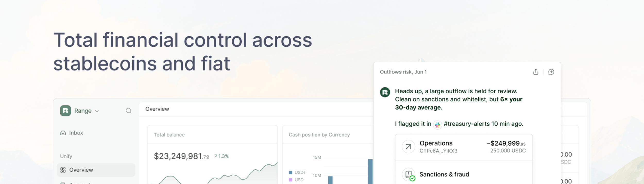644x184 pixels.
Task: Click the USD legend color swatch
Action: point(291,180)
